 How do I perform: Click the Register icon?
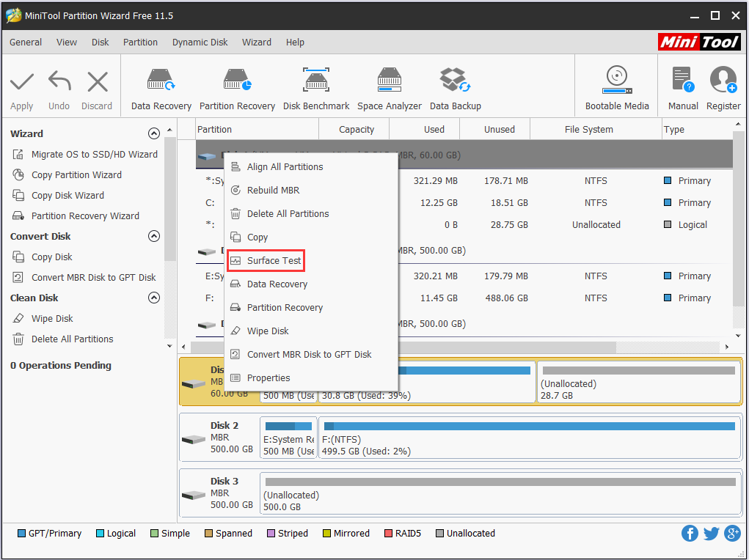point(723,79)
